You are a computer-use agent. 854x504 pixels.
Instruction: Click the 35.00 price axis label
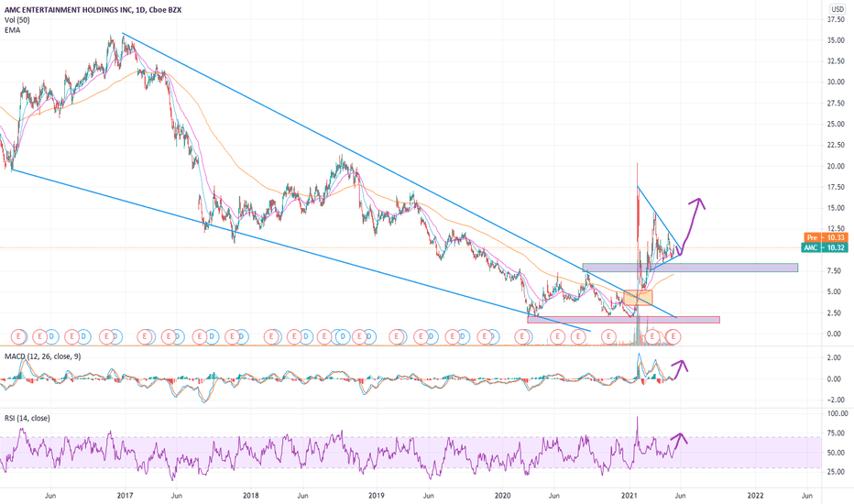pyautogui.click(x=836, y=40)
